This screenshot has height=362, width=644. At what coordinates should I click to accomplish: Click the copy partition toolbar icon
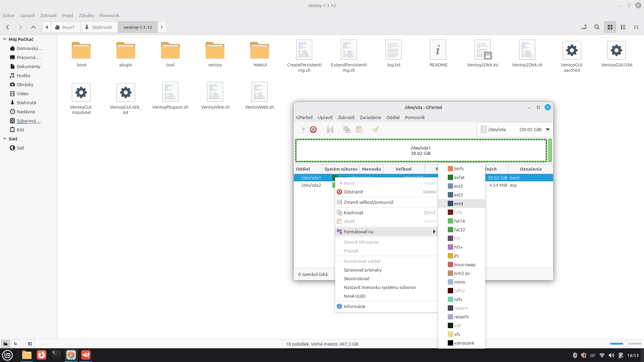point(347,129)
